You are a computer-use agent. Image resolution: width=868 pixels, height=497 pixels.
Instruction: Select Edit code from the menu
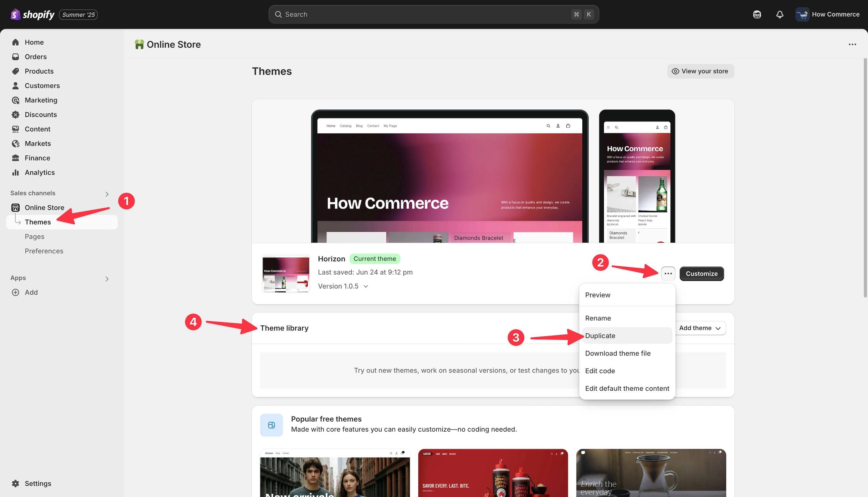(627, 371)
